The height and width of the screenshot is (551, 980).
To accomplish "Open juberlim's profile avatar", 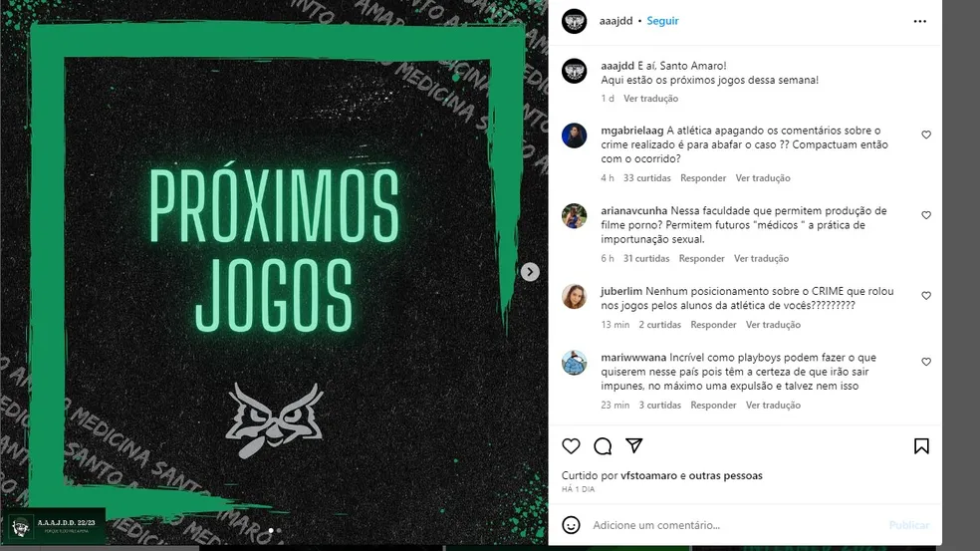I will tap(574, 297).
